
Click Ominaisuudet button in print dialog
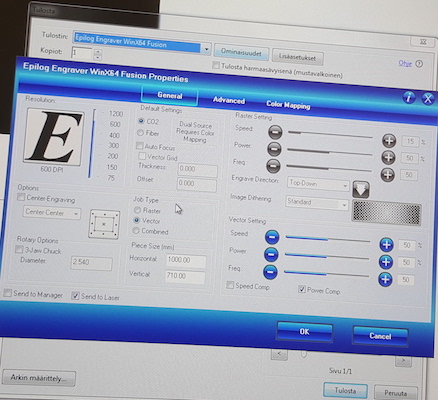(x=241, y=52)
